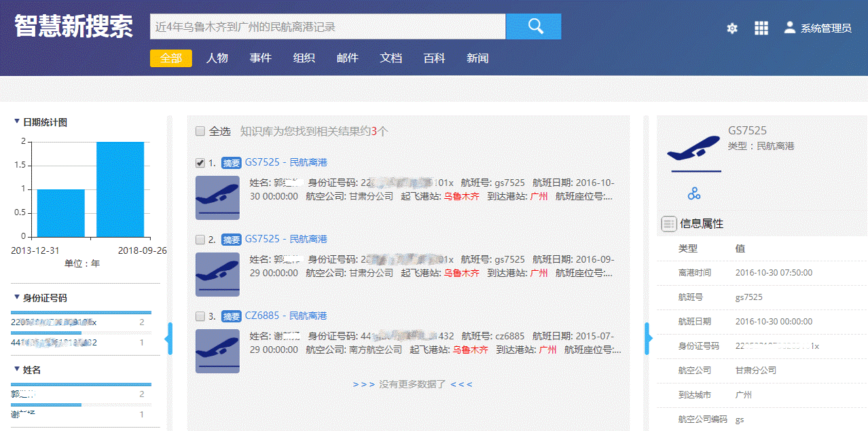
Task: Open second GS7525 - 民航离港 result link
Action: point(285,239)
